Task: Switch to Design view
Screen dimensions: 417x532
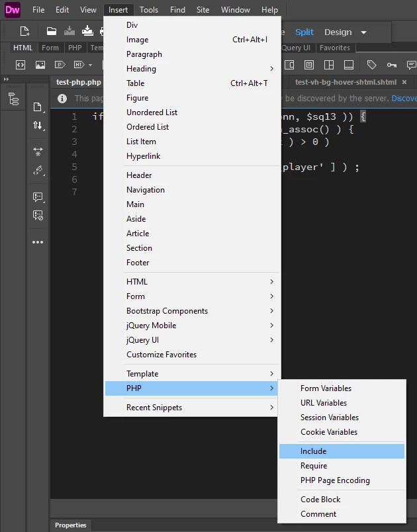Action: pyautogui.click(x=338, y=32)
